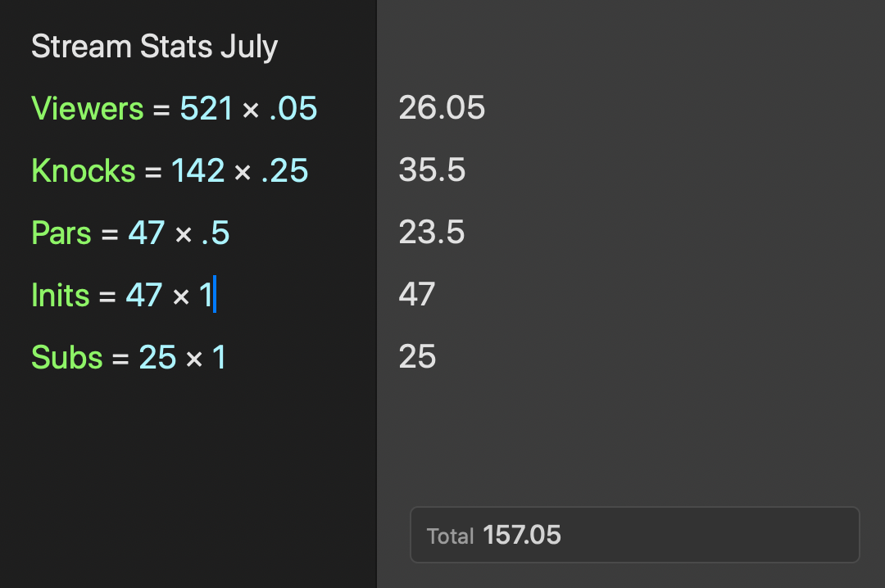Screen dimensions: 885x588
Task: Click the .5 multiplier in Pars line
Action: point(215,233)
